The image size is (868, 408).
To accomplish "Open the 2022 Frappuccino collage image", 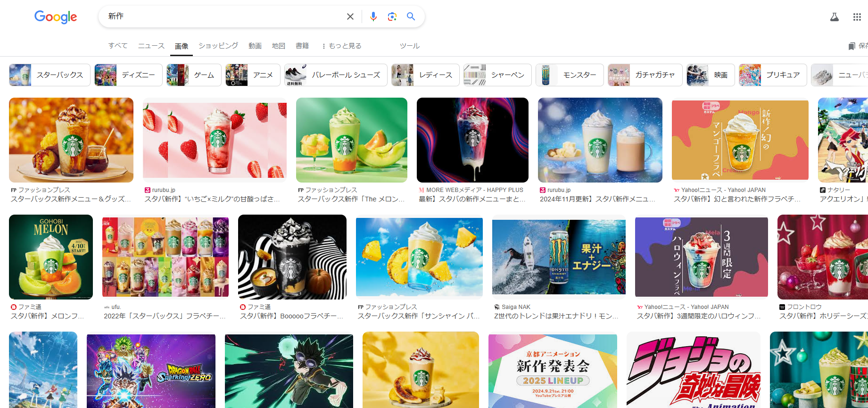I will (165, 257).
